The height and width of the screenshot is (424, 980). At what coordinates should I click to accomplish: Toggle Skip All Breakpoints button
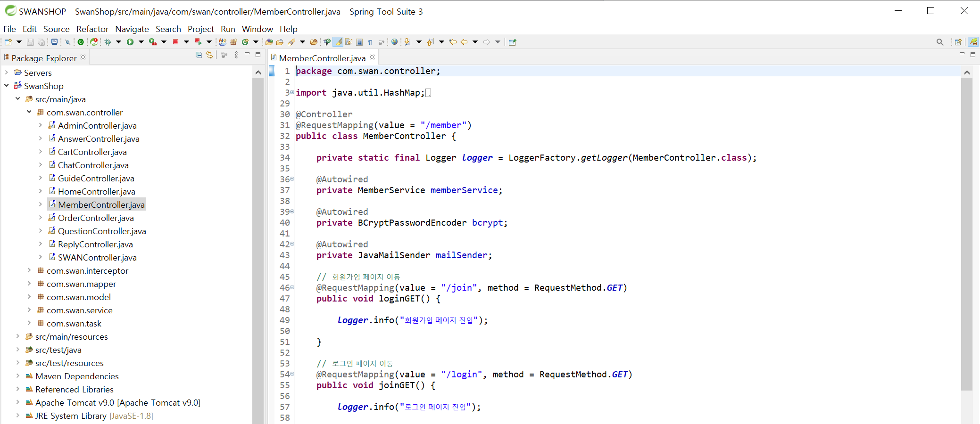[67, 42]
